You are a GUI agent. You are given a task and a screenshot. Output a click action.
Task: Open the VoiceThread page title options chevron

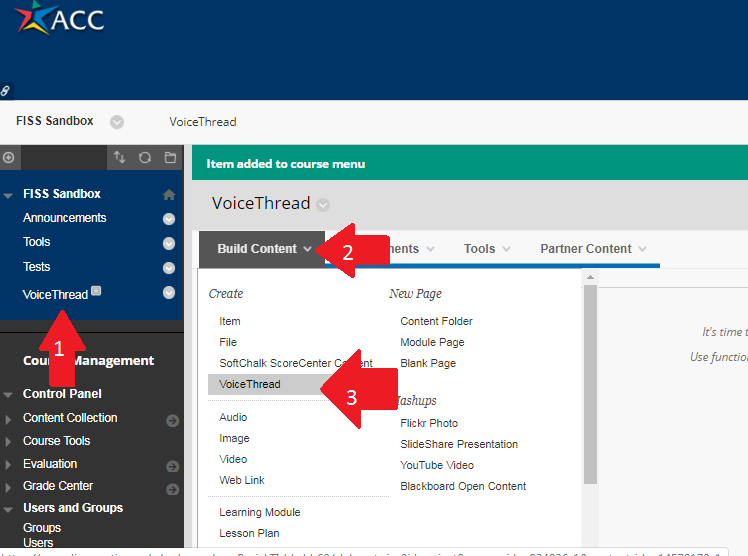pos(323,205)
